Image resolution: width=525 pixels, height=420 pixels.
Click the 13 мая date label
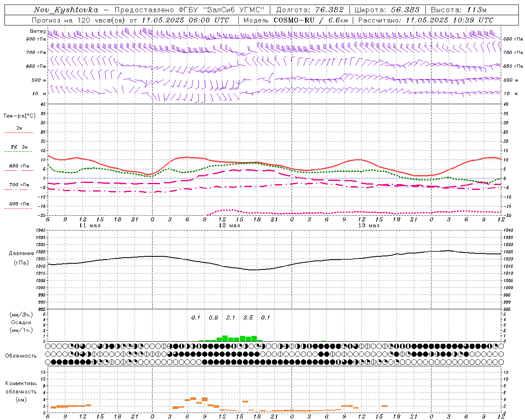pos(369,226)
